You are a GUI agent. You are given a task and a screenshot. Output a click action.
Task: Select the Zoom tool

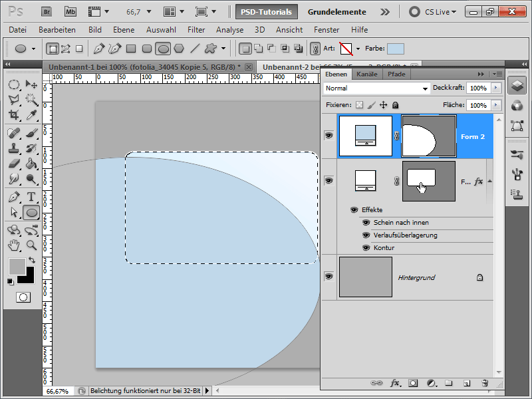31,245
